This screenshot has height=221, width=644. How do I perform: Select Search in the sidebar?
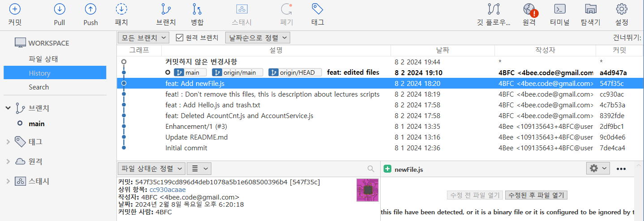39,87
